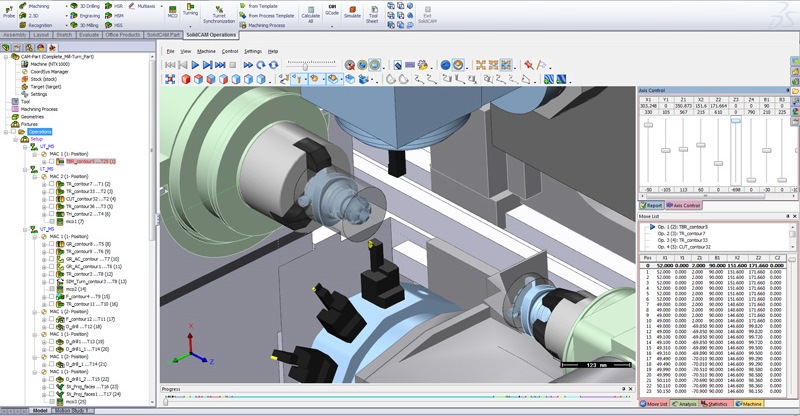Switch to the Evaluate tab
The width and height of the screenshot is (800, 416).
click(x=89, y=35)
